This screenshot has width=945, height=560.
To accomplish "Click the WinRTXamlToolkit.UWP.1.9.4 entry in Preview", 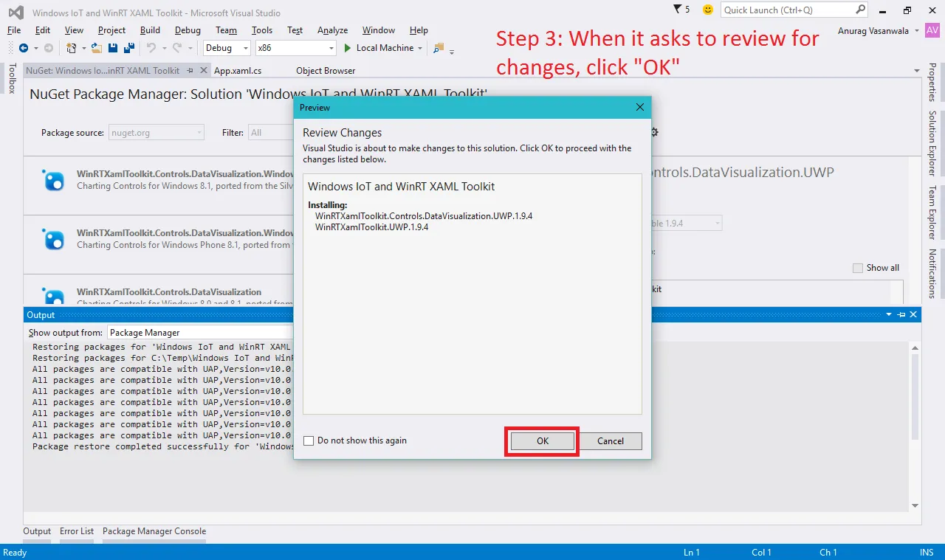I will tap(371, 227).
